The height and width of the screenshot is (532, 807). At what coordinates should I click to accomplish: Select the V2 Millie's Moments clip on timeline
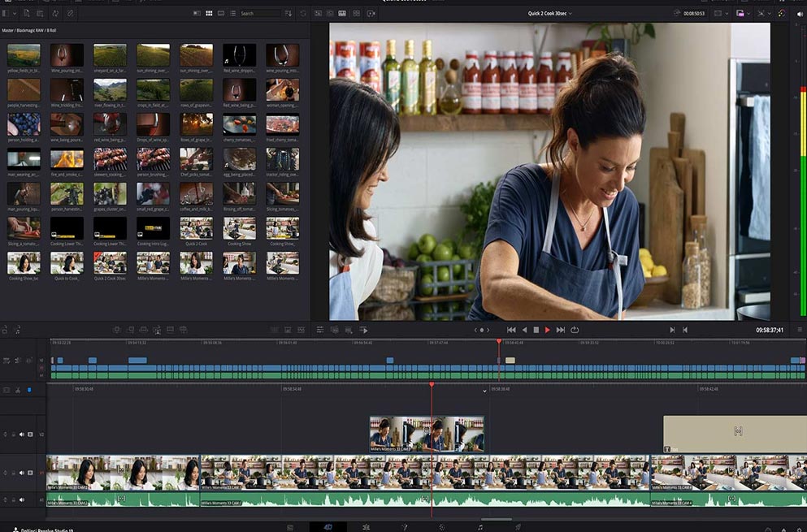pyautogui.click(x=427, y=435)
